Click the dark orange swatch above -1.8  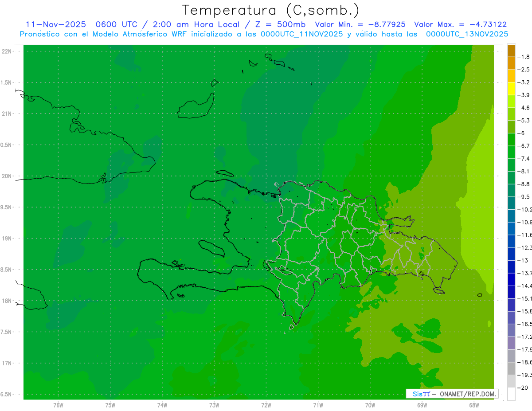(x=511, y=51)
